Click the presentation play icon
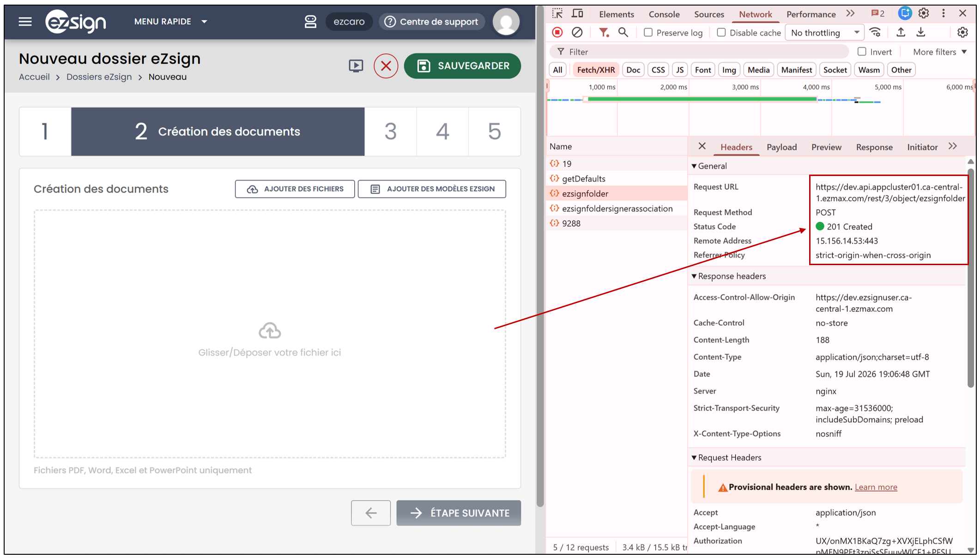Viewport: 980px width, 558px height. coord(356,66)
